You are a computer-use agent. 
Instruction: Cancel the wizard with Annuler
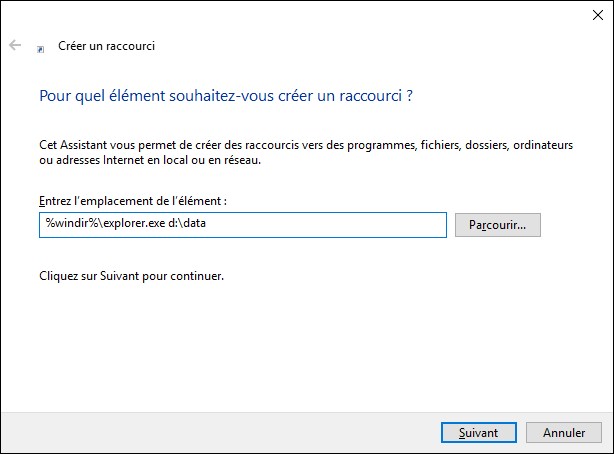tap(564, 433)
